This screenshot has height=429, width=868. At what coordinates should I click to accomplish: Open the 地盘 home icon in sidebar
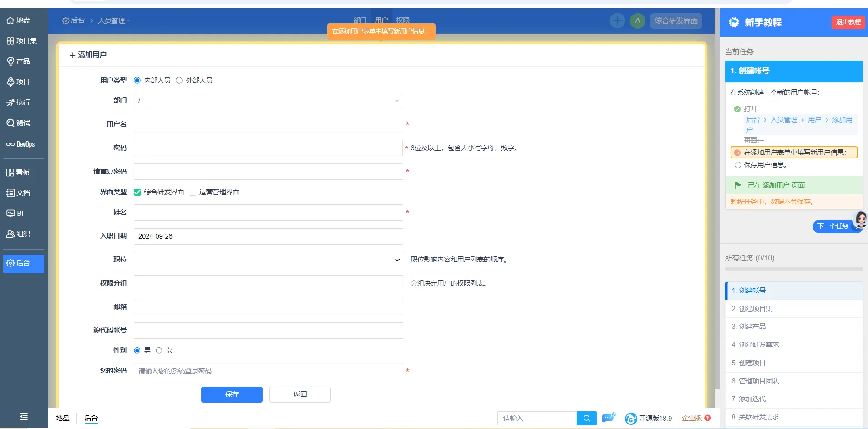tap(10, 20)
